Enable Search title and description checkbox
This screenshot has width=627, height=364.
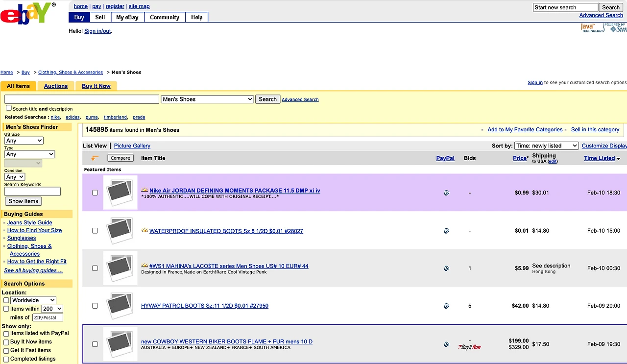pyautogui.click(x=8, y=108)
